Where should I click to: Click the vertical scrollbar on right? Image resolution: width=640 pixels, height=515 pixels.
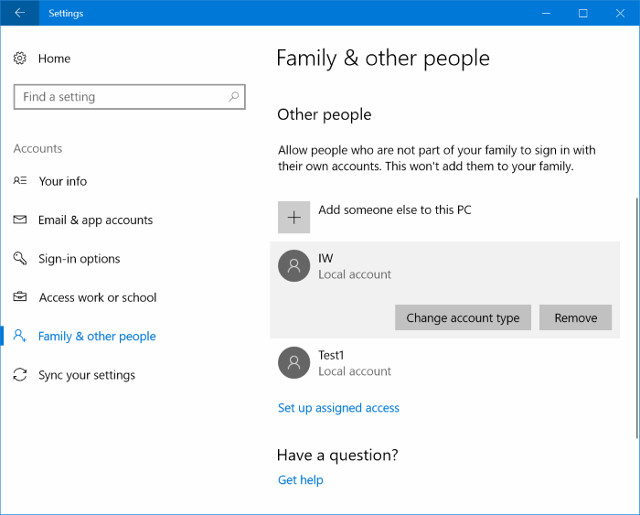click(x=635, y=300)
